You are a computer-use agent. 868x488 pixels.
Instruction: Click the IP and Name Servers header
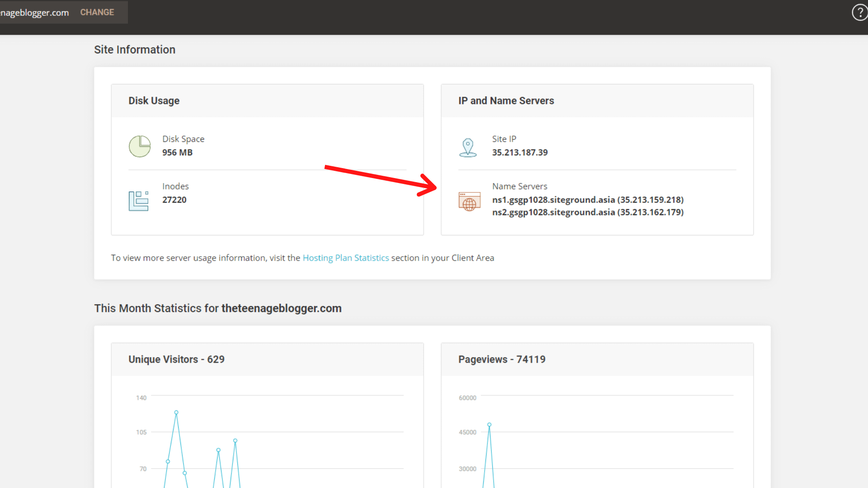coord(597,101)
